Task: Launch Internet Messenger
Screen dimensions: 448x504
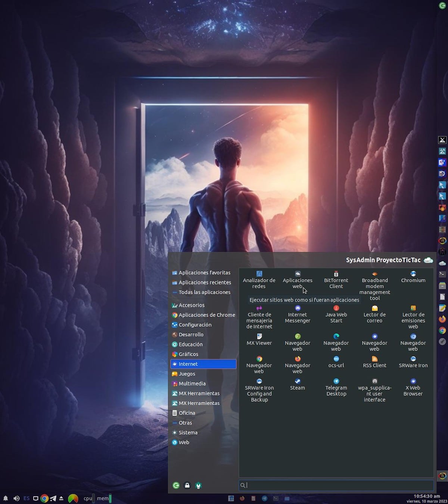Action: coord(298,314)
